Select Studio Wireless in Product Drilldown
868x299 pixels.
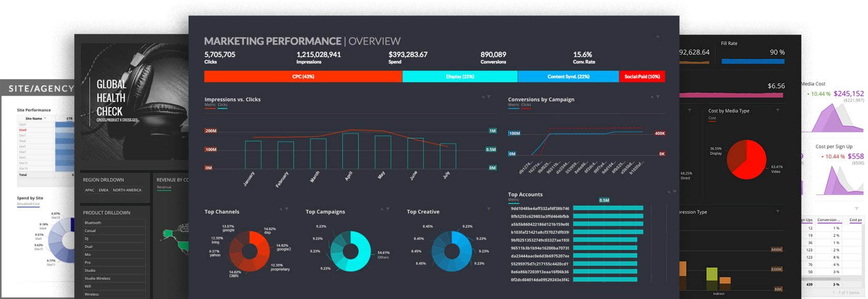97,278
